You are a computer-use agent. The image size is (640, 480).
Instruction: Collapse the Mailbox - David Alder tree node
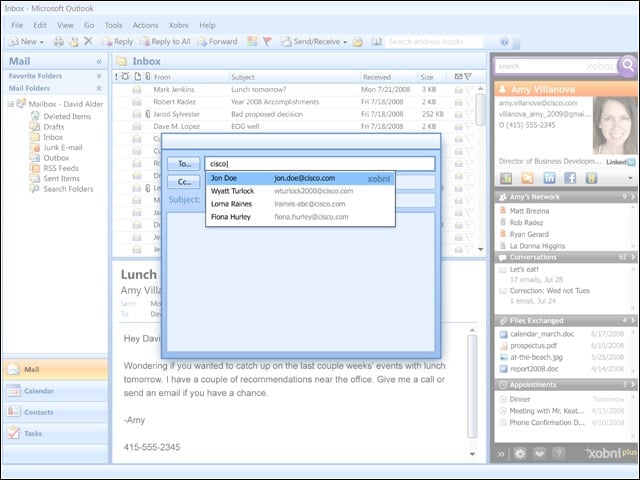click(x=11, y=104)
